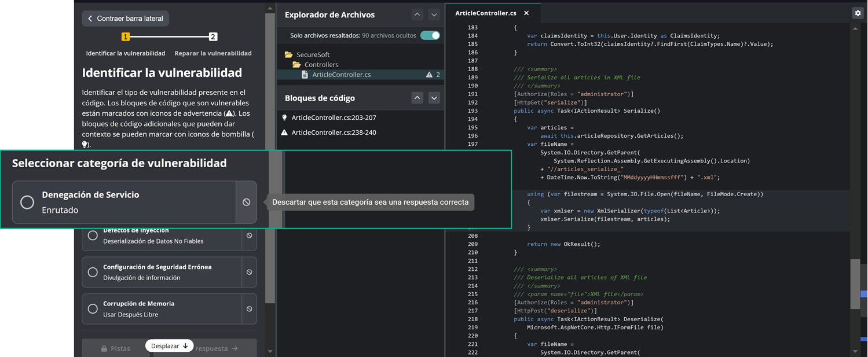The height and width of the screenshot is (357, 868).
Task: Collapse Explorador de Archivos with up chevron
Action: (x=417, y=14)
